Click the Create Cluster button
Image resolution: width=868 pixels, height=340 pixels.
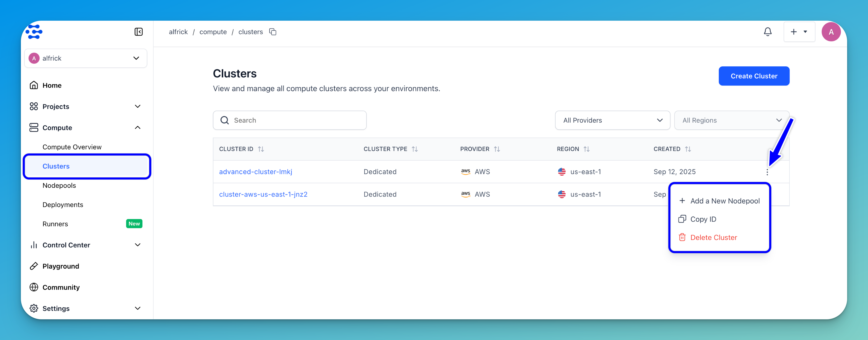(754, 76)
